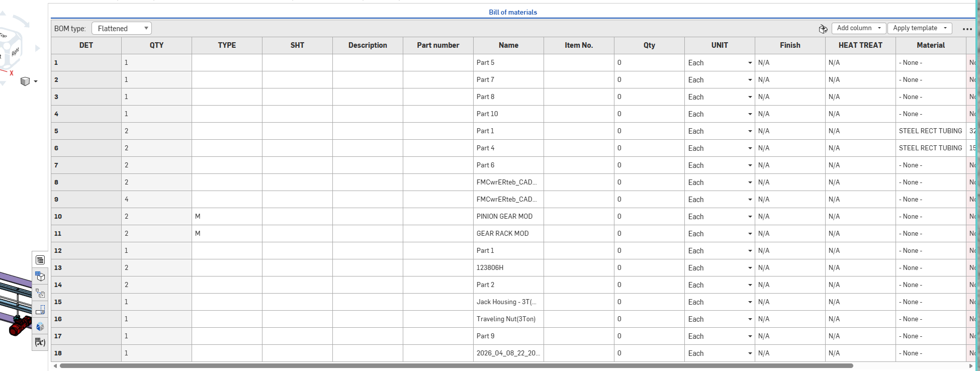980x371 pixels.
Task: Click the empty Description cell in row 1
Action: [x=368, y=63]
